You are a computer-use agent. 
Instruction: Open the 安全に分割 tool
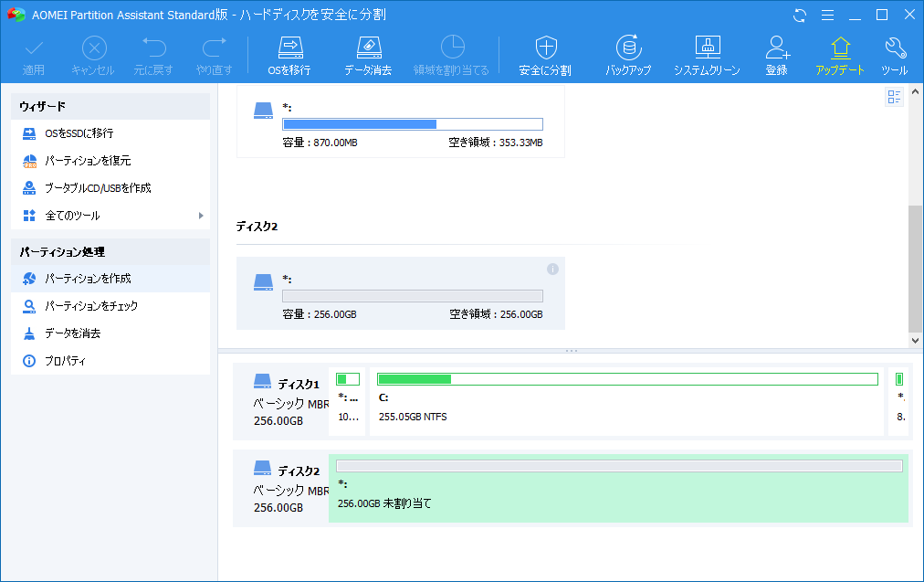[545, 56]
